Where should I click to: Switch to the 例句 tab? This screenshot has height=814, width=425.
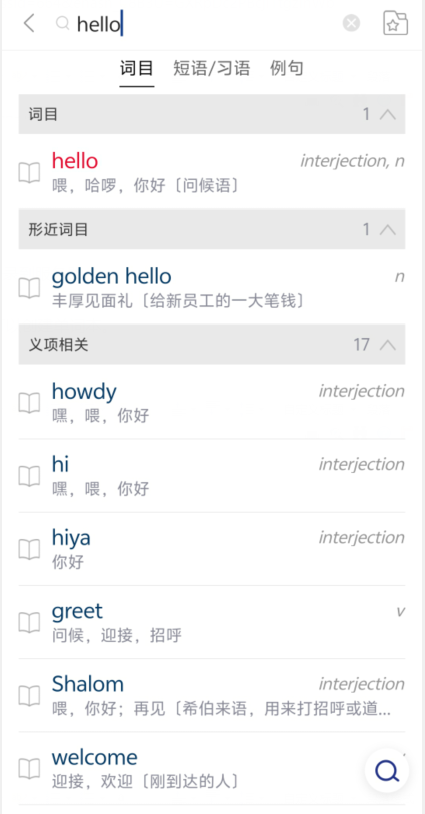(286, 68)
